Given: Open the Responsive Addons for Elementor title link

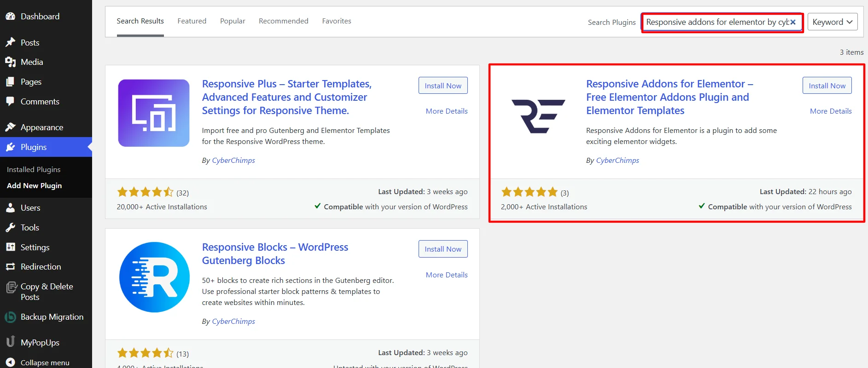Looking at the screenshot, I should click(x=670, y=97).
